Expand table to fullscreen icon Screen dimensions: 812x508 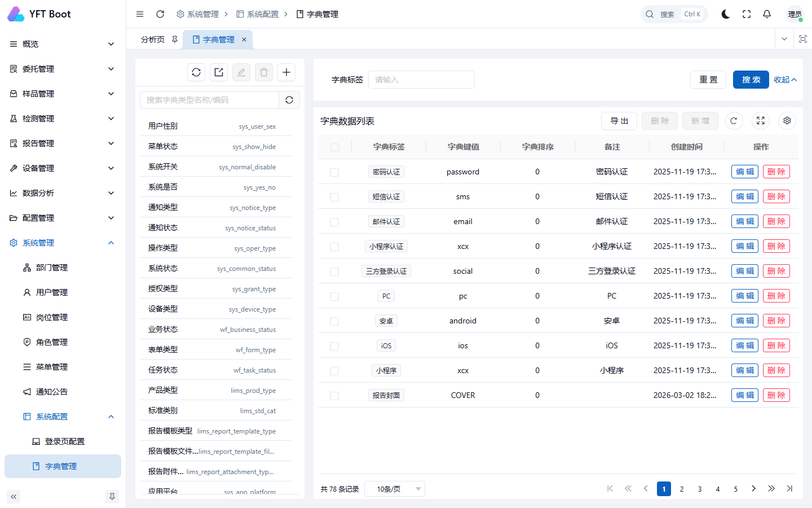pyautogui.click(x=761, y=121)
